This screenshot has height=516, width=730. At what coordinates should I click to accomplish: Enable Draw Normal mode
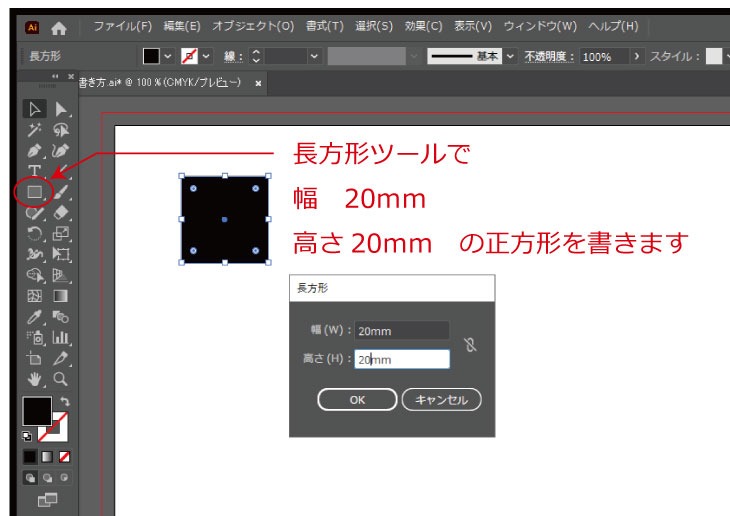tap(30, 478)
